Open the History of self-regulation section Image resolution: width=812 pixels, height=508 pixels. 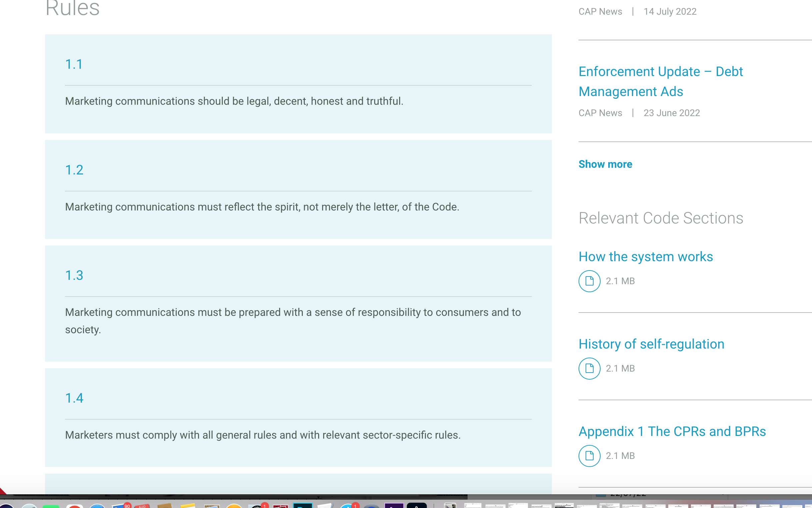[x=651, y=344]
